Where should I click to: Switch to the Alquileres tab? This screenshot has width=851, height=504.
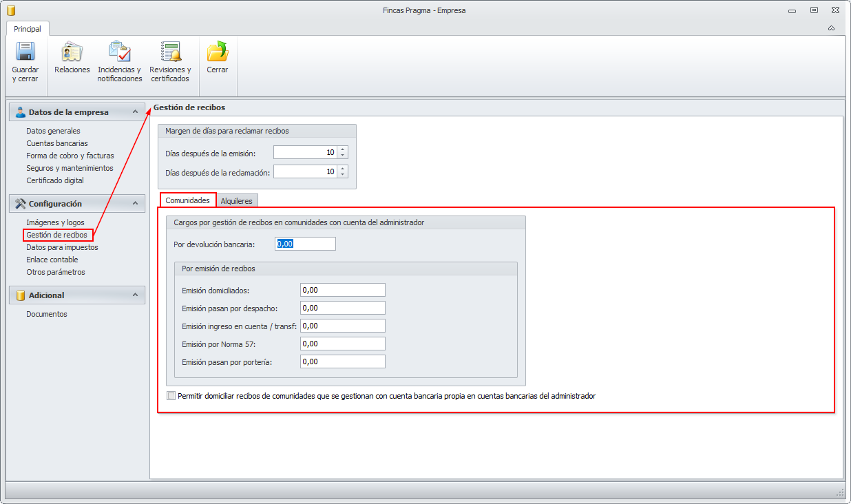237,201
